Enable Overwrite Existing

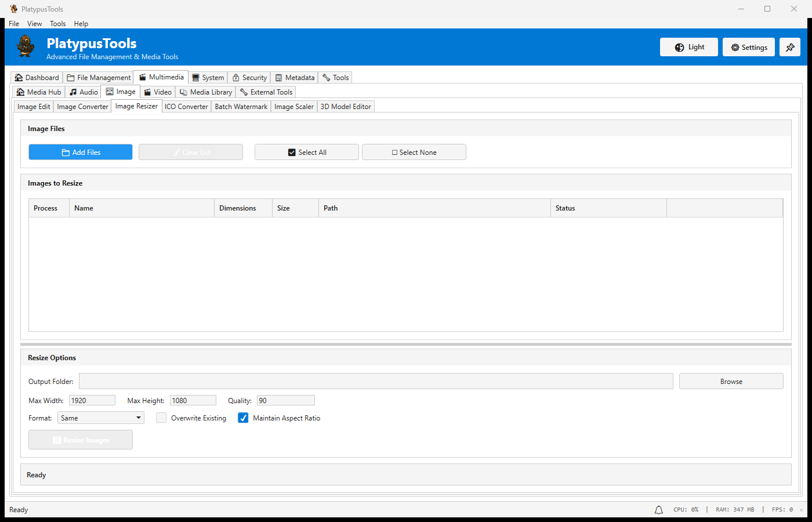tap(161, 418)
